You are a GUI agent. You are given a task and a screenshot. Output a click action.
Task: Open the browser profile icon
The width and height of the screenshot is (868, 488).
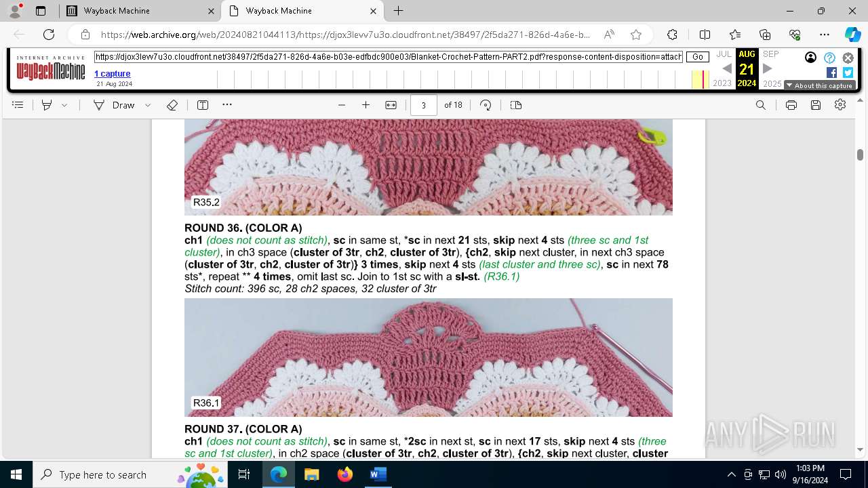[15, 11]
